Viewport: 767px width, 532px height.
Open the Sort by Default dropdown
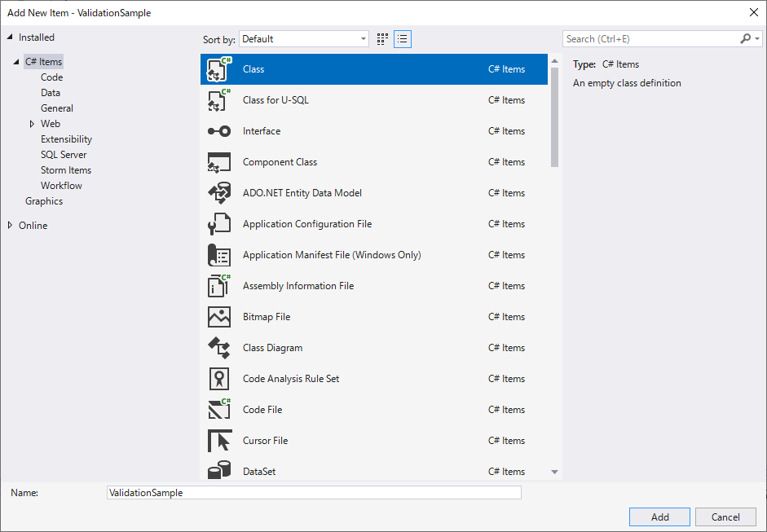[304, 39]
